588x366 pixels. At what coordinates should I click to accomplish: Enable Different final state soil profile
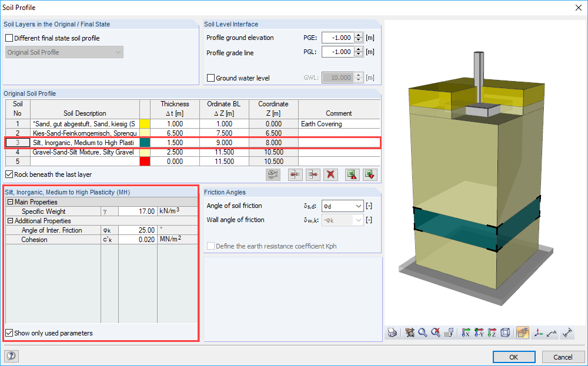click(x=9, y=38)
